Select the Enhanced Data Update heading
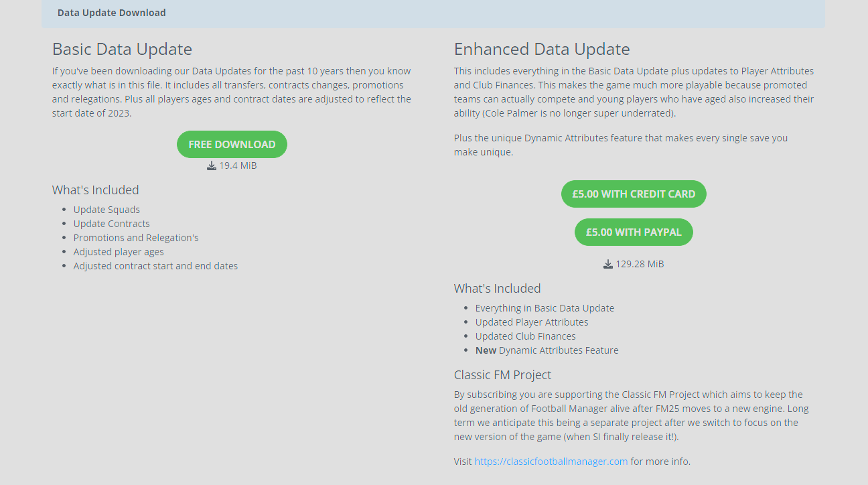 (542, 49)
